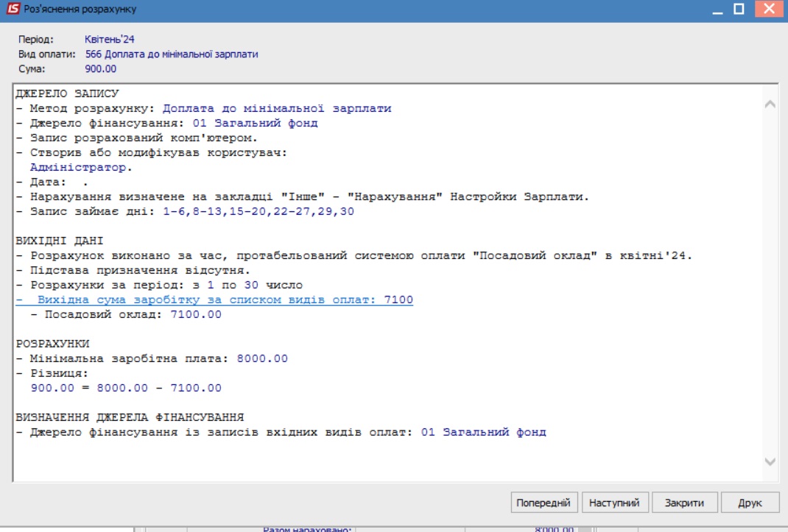Click days list 1-6,8-13,15-20,22-27,29,30
The width and height of the screenshot is (788, 532).
click(258, 211)
